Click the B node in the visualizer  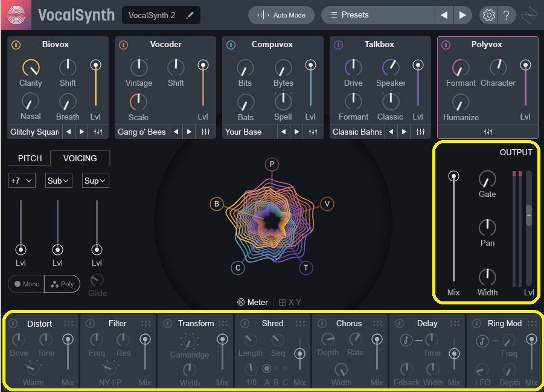[217, 204]
